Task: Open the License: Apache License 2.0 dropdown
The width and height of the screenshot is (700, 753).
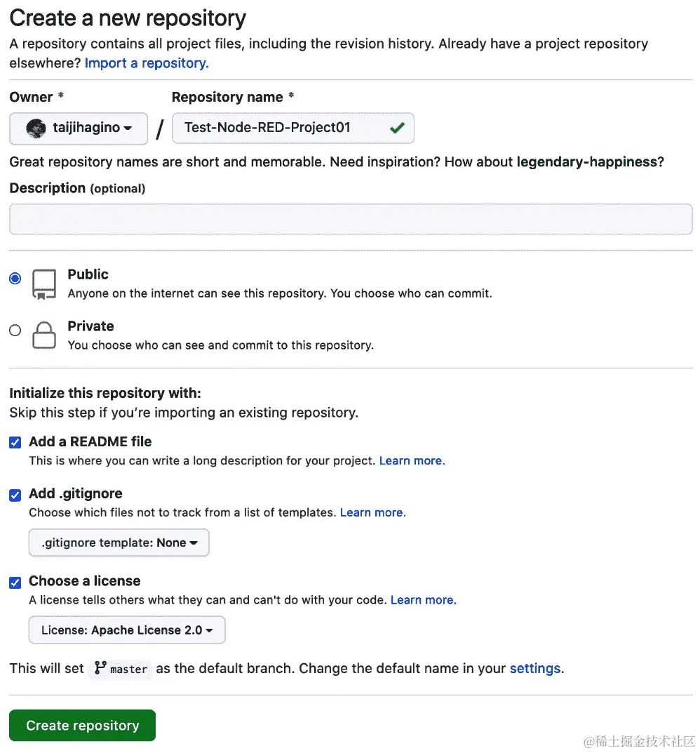Action: tap(126, 630)
